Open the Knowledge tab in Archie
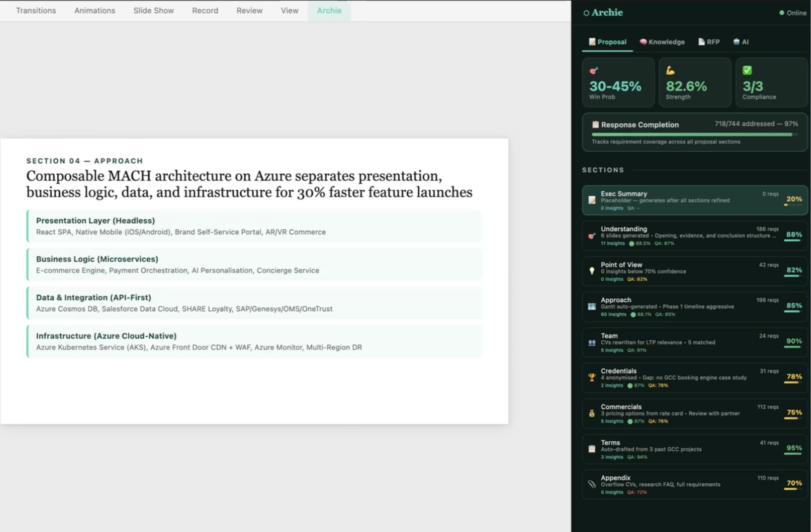This screenshot has width=811, height=532. click(x=662, y=42)
